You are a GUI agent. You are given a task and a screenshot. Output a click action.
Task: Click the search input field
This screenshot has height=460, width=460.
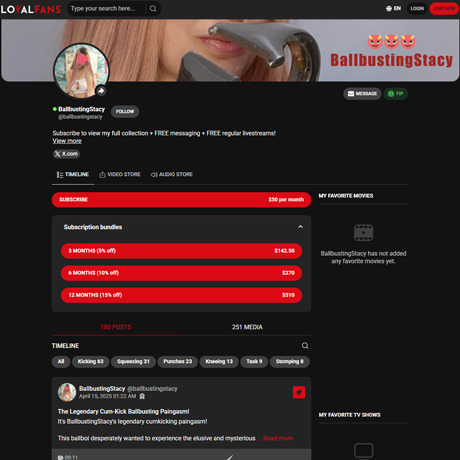click(x=107, y=9)
